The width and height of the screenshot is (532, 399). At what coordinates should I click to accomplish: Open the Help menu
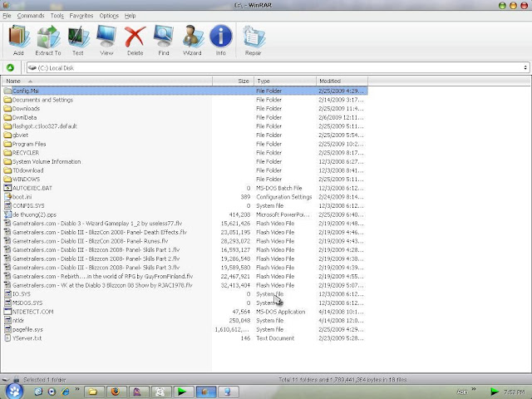click(x=130, y=16)
